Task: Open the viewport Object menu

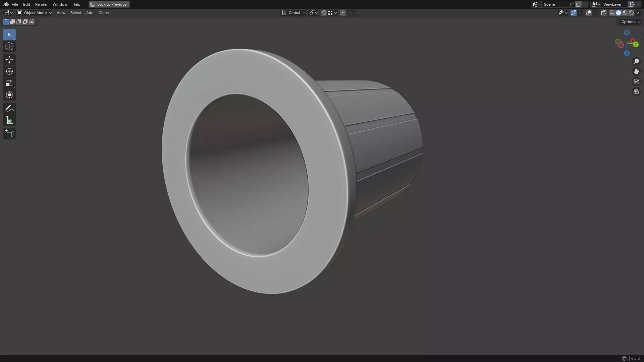Action: [104, 13]
